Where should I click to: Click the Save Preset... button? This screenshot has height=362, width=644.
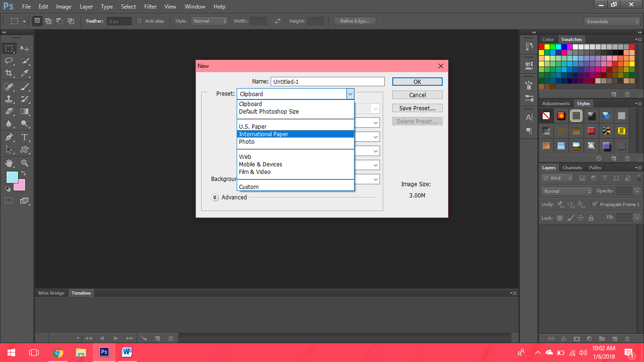(x=417, y=108)
